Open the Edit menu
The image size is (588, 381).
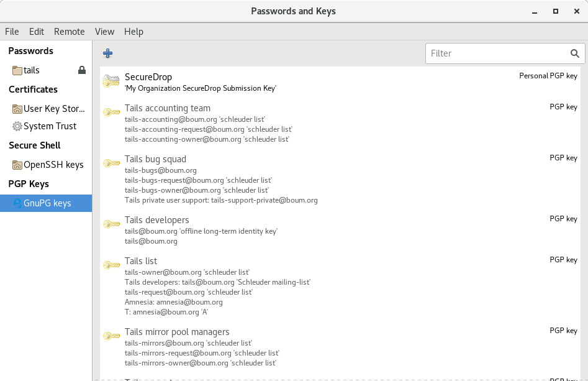[x=37, y=32]
